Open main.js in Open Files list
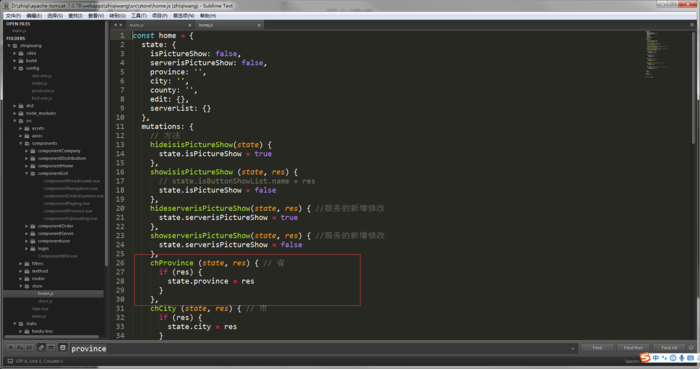 pyautogui.click(x=19, y=31)
